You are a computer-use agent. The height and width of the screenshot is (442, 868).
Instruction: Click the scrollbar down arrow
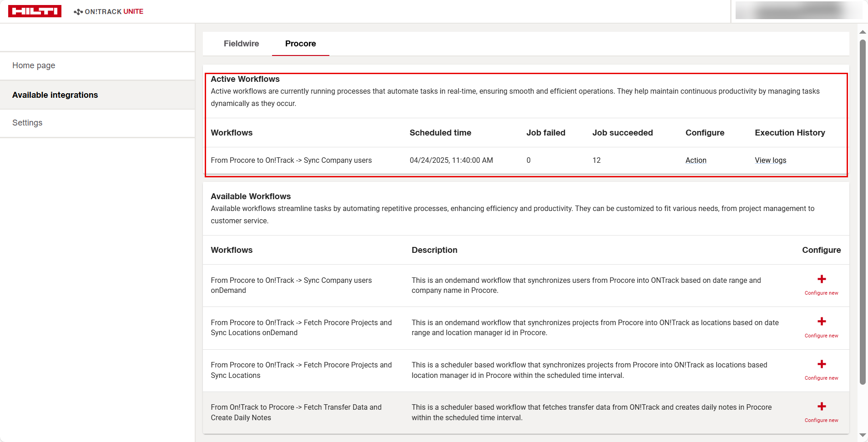(x=863, y=435)
